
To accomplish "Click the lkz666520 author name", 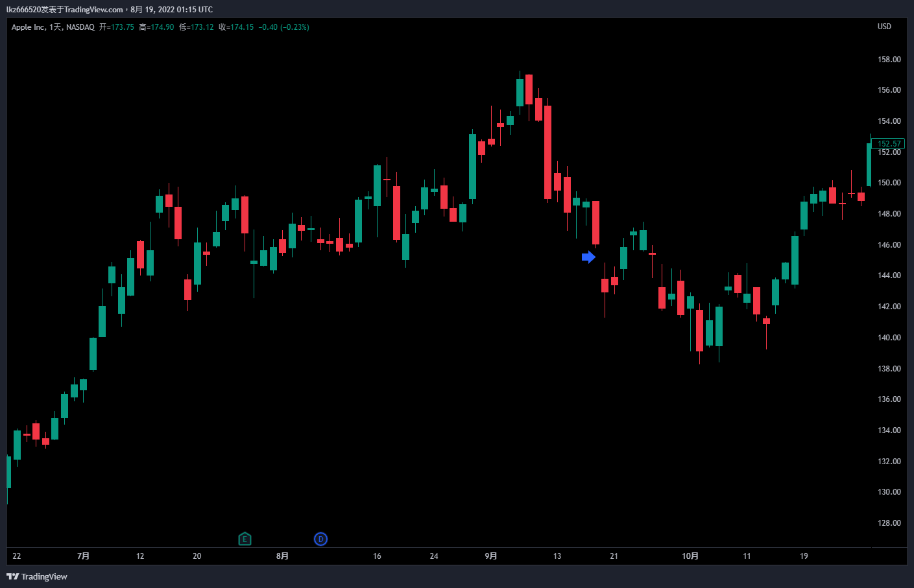I will (23, 10).
